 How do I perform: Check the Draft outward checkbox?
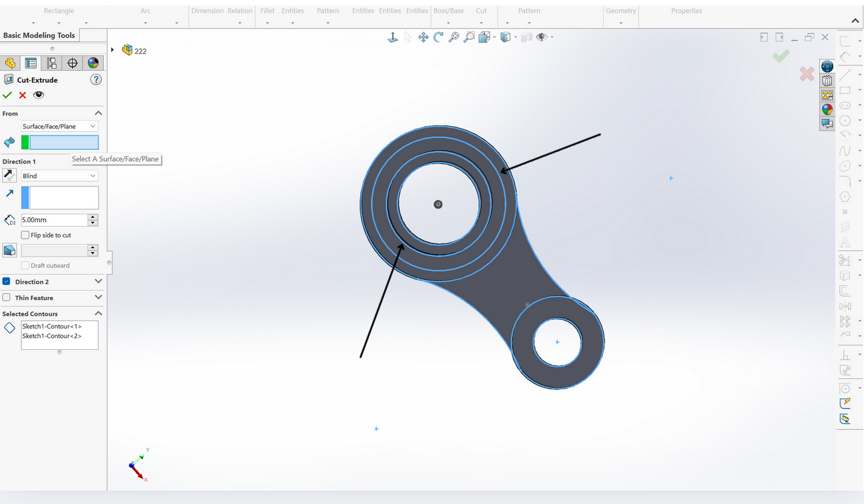click(25, 265)
